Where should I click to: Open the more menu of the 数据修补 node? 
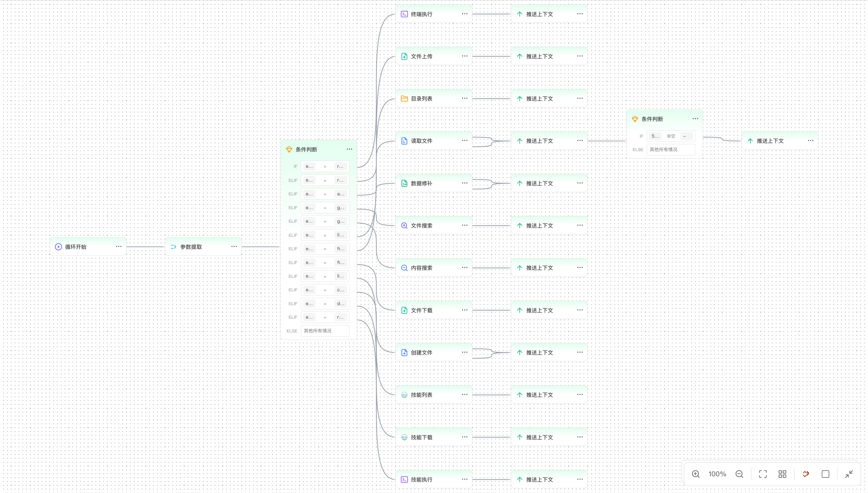(x=465, y=183)
